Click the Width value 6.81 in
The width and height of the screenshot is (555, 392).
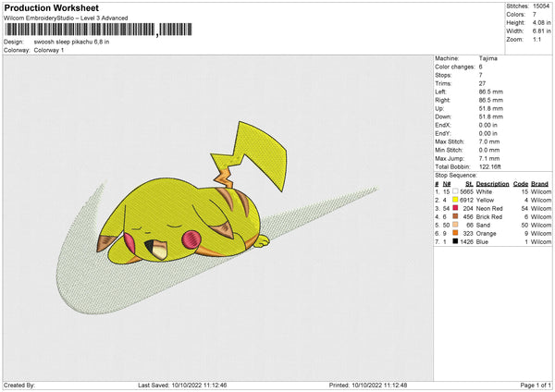(541, 31)
